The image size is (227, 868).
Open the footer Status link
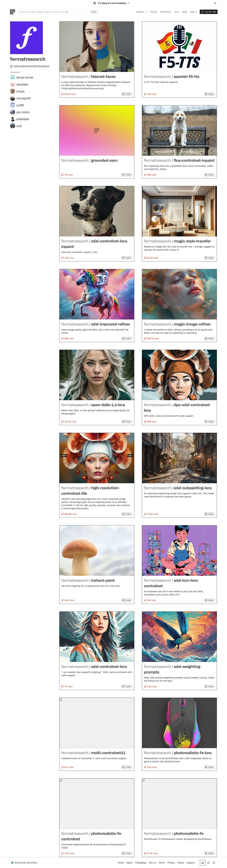coord(181,863)
